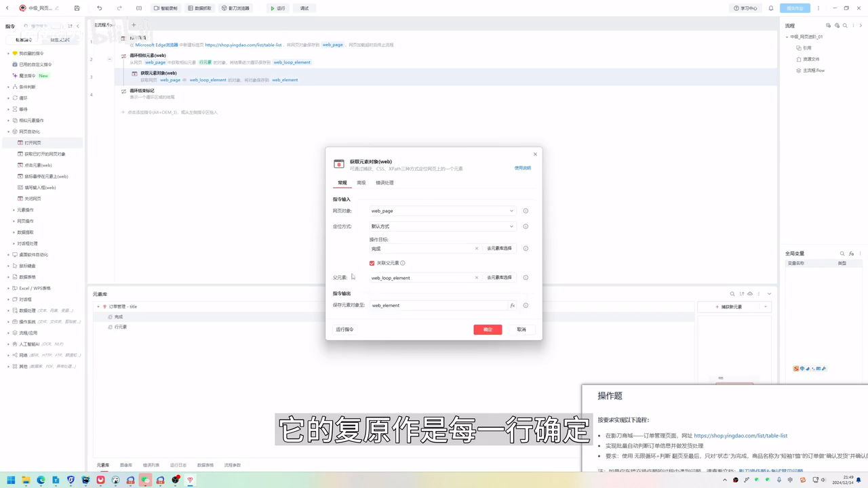Open 影刀浏览器 browser button

(x=235, y=8)
